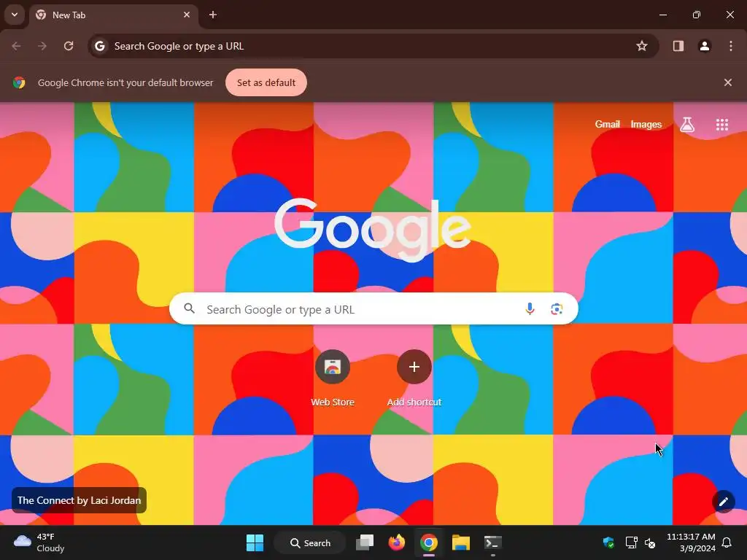This screenshot has width=747, height=560.
Task: Open notifications bell icon
Action: 727,542
